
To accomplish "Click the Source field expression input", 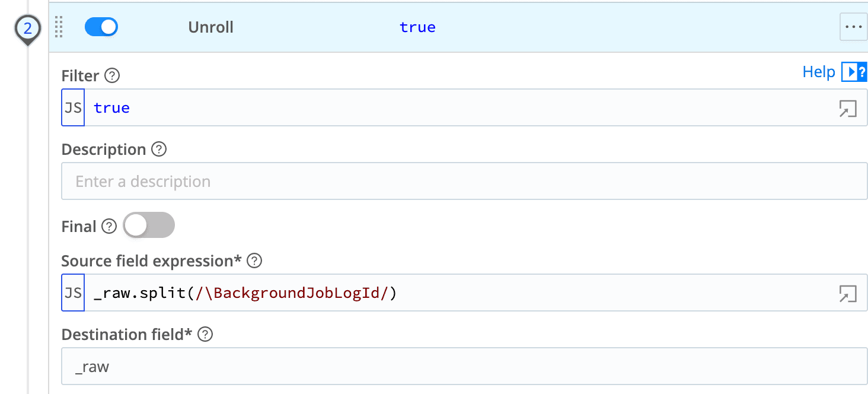I will pyautogui.click(x=464, y=293).
